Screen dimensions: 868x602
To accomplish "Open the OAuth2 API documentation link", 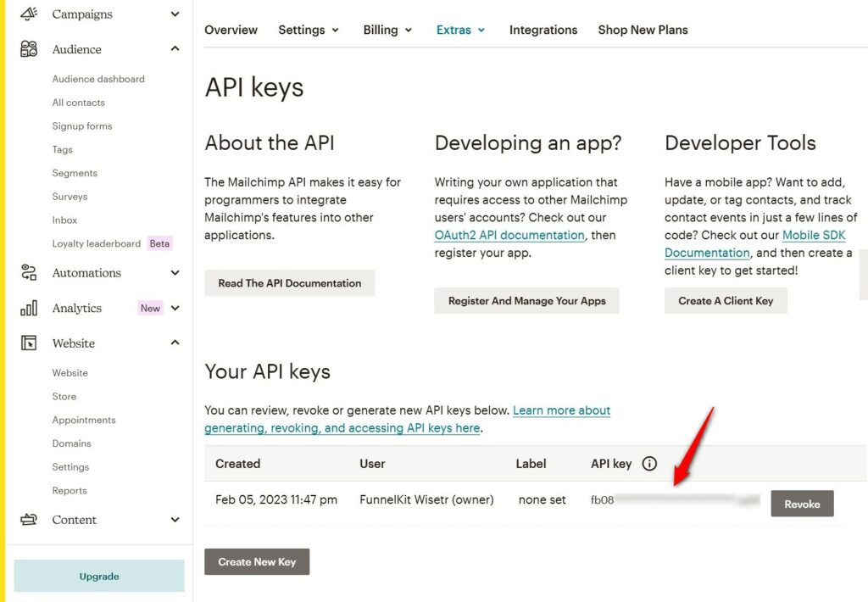I will [x=509, y=235].
